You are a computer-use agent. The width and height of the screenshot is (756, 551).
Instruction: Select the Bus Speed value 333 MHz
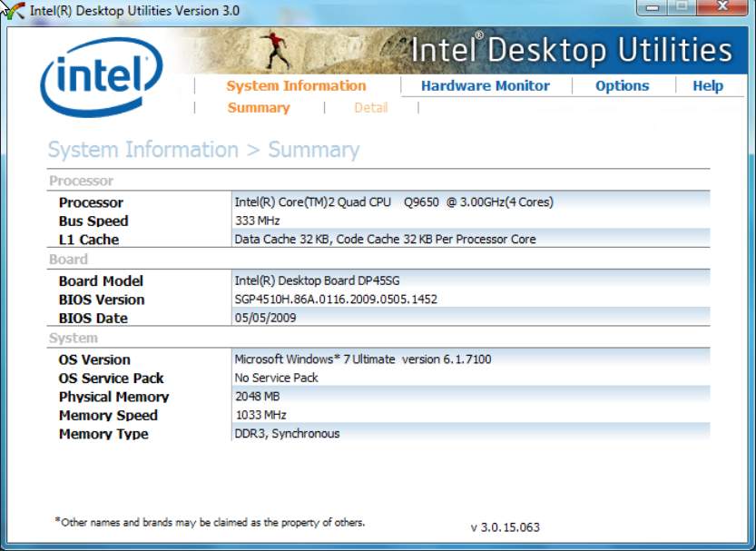pos(258,221)
